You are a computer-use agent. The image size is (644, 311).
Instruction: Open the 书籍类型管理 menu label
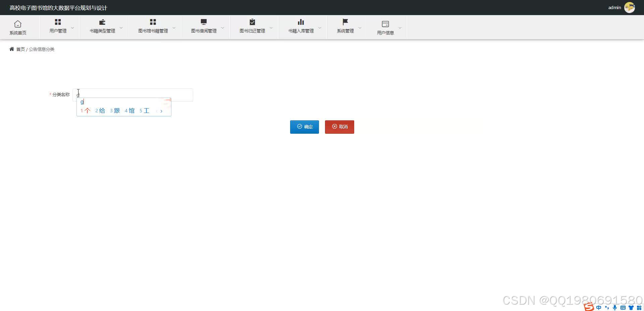(102, 31)
